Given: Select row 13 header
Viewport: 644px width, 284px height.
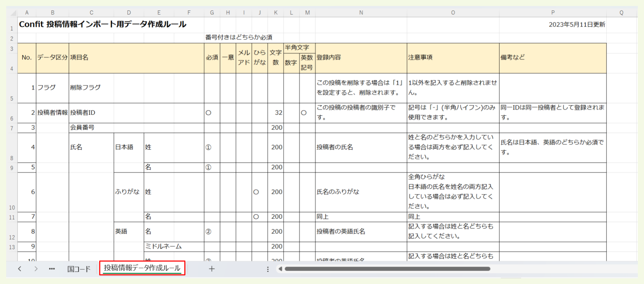Looking at the screenshot, I should 12,247.
